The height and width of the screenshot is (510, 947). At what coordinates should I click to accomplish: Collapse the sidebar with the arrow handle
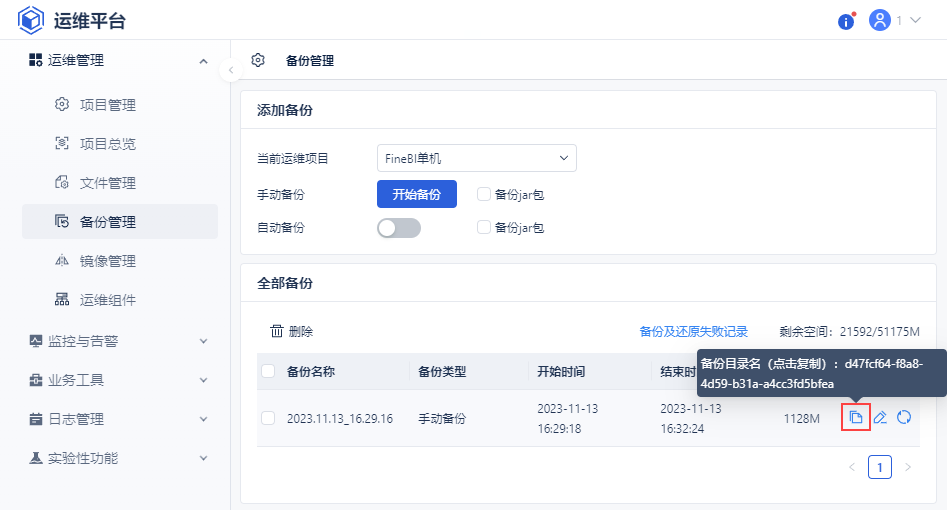[x=231, y=70]
